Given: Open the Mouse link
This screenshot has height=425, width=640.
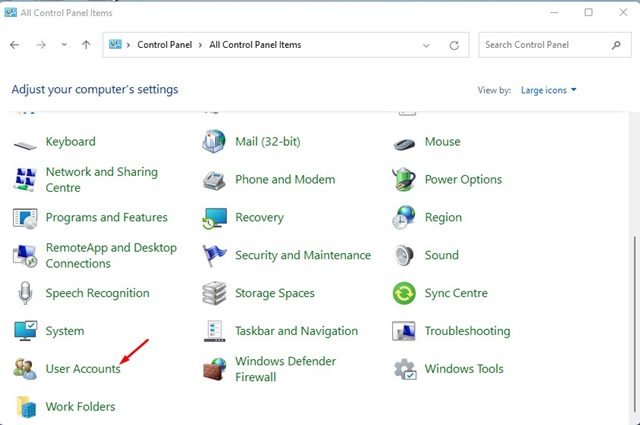Looking at the screenshot, I should click(x=442, y=142).
